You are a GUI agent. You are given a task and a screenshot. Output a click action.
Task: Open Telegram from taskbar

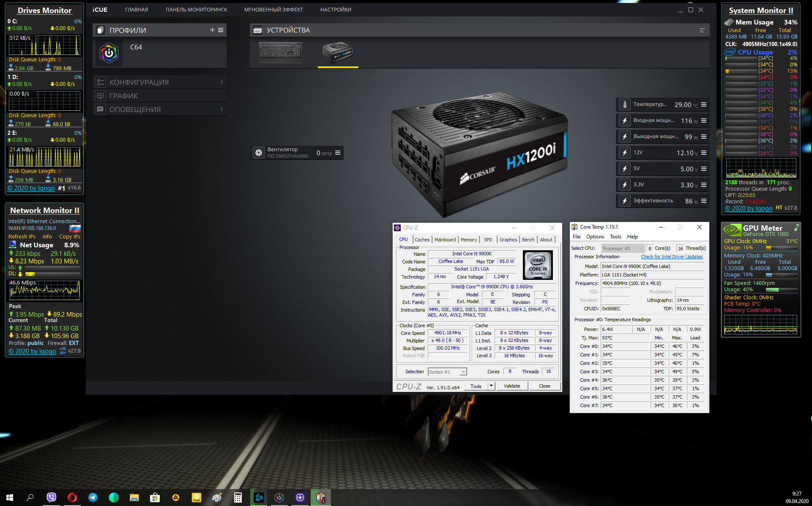[x=93, y=498]
